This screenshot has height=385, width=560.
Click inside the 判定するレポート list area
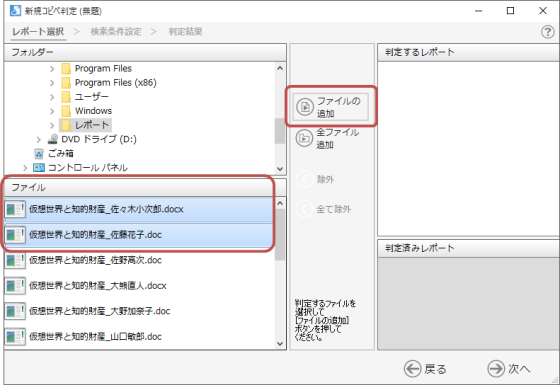[x=468, y=149]
